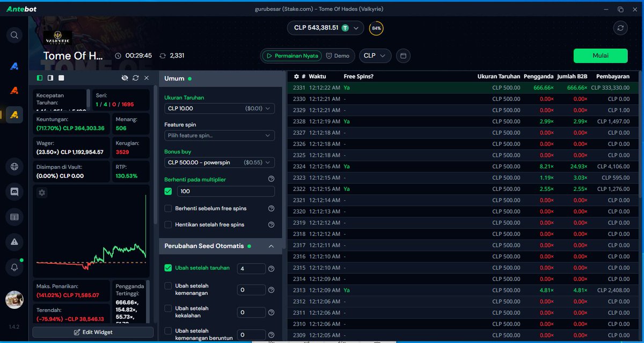This screenshot has height=343, width=644.
Task: Click the Ubah setelah kemenangan value field
Action: [251, 290]
